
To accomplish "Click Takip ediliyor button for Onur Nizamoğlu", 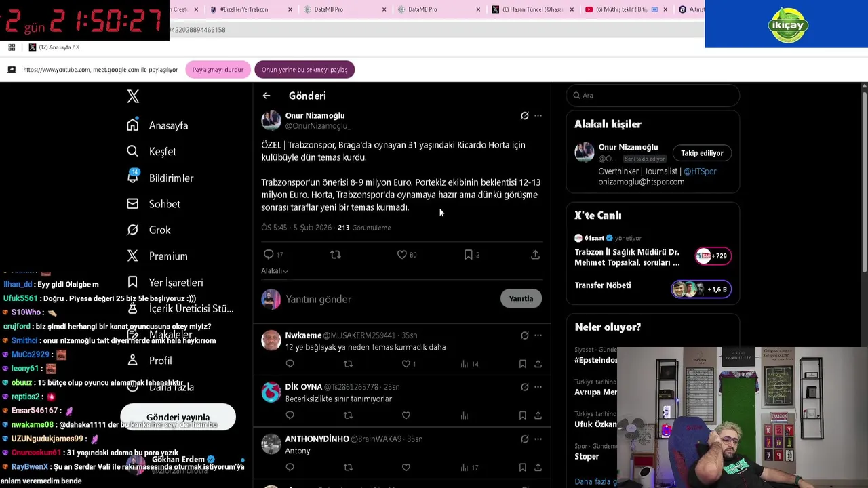I will pos(702,153).
